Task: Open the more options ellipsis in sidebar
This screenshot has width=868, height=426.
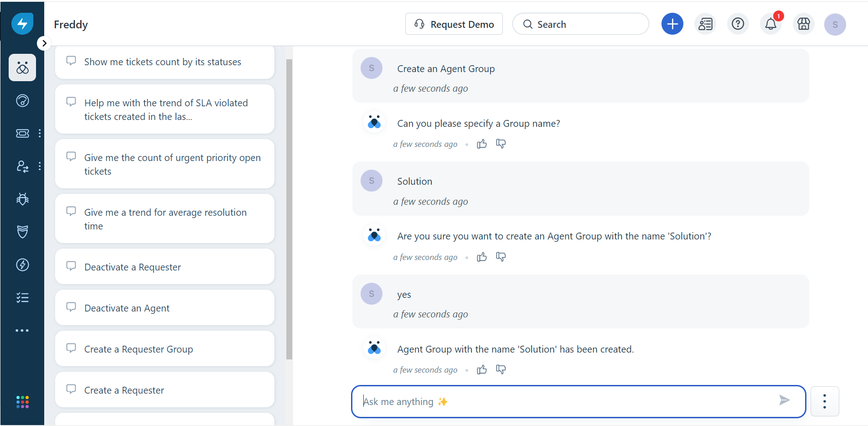Action: (22, 331)
